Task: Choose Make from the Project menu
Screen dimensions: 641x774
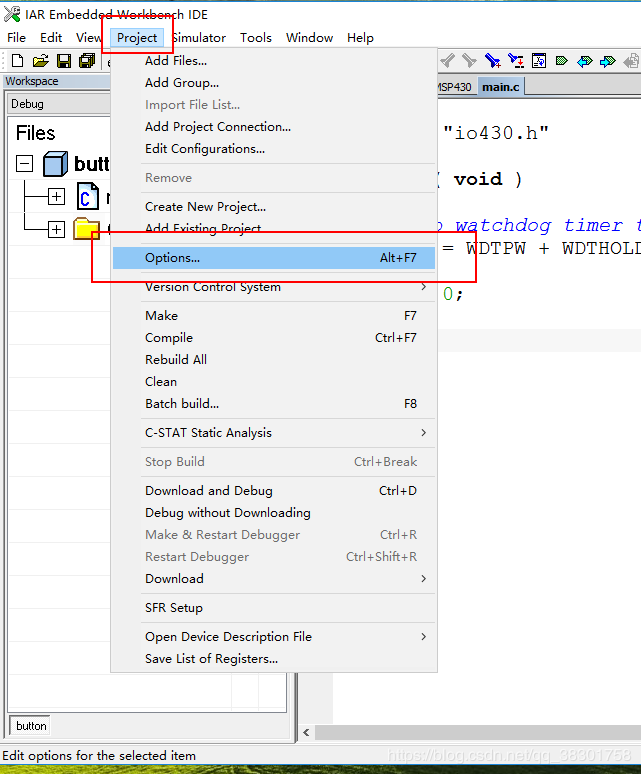Action: click(x=274, y=316)
